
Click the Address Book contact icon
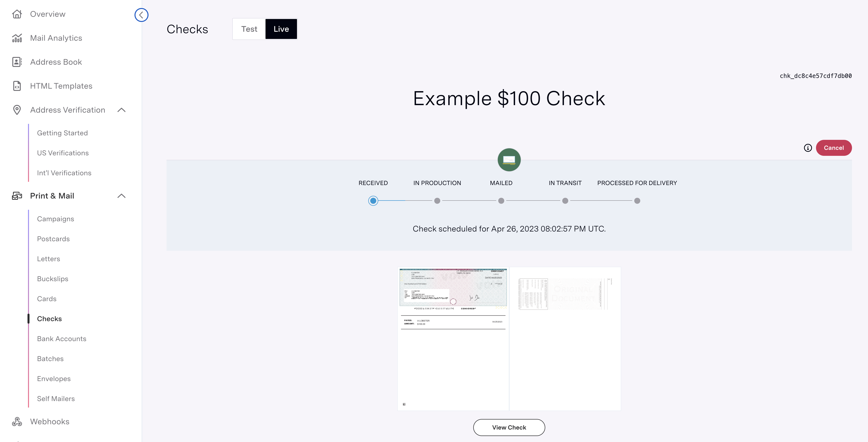click(x=17, y=62)
